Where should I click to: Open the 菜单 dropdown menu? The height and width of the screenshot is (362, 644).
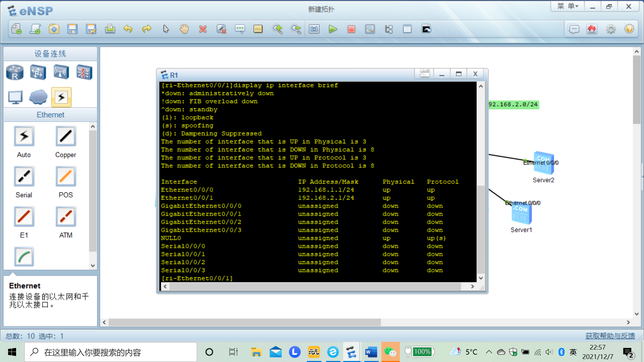coord(568,6)
